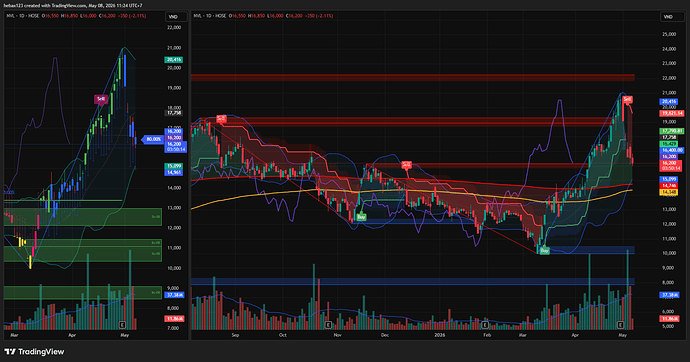690x362 pixels.
Task: Select the Sell signal label in left chart
Action: 101,99
